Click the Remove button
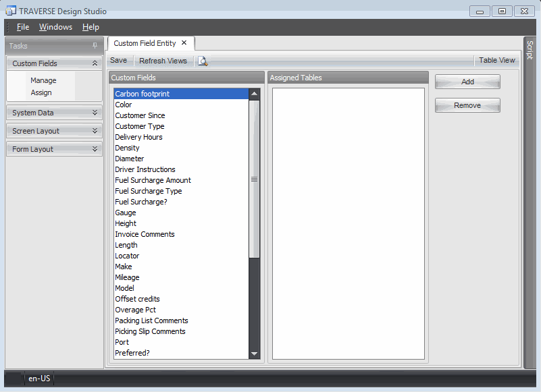This screenshot has width=541, height=392. tap(467, 105)
